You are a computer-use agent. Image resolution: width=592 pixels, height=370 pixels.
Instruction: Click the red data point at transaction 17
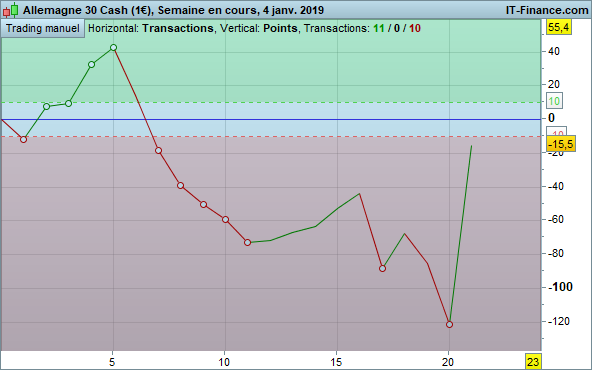click(382, 269)
